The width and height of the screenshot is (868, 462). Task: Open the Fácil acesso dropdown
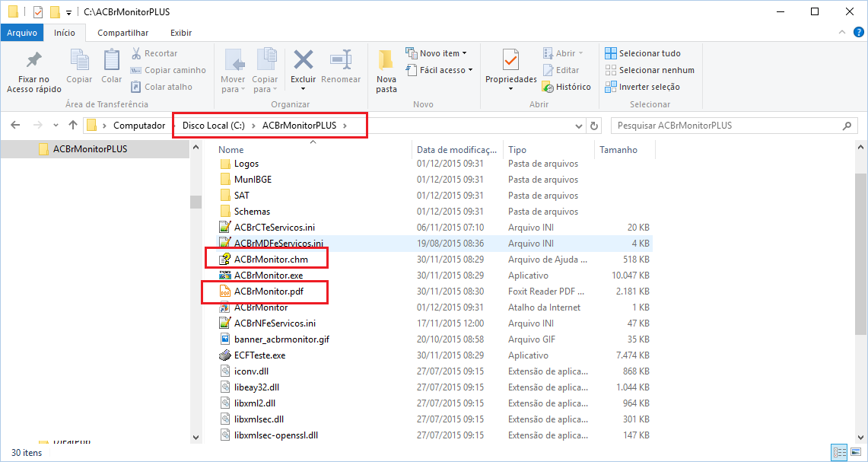[439, 70]
